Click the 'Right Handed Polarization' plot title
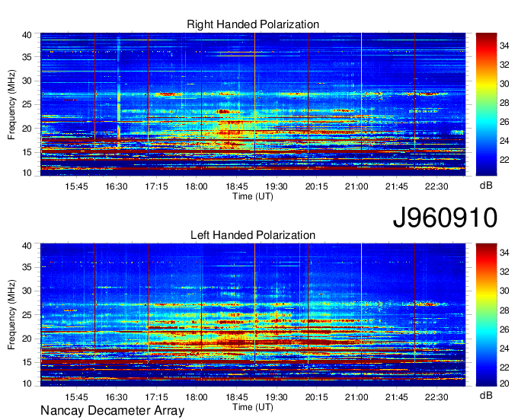Image resolution: width=518 pixels, height=420 pixels. (253, 24)
